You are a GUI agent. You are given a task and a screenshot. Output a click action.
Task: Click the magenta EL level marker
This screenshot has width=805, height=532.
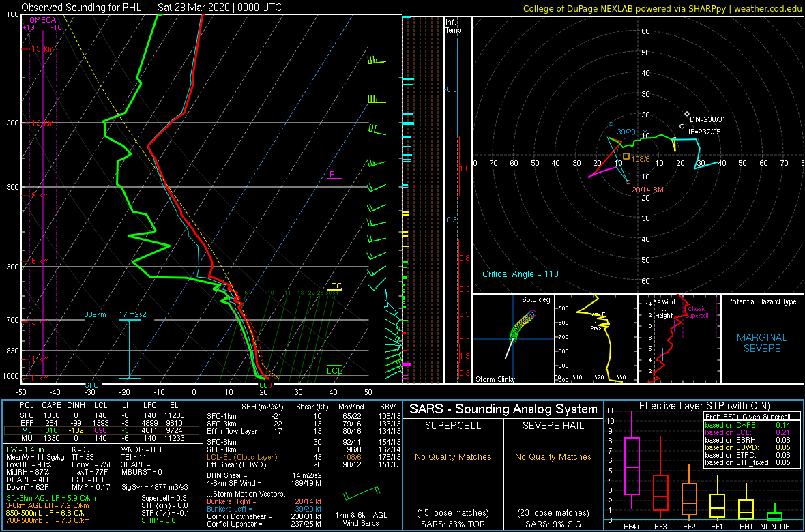tap(335, 175)
